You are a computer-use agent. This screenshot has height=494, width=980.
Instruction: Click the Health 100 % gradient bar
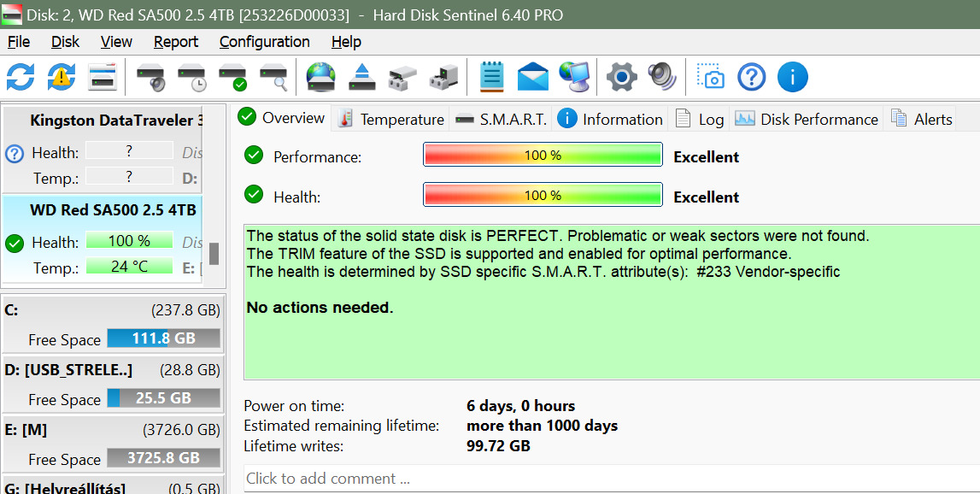(543, 195)
